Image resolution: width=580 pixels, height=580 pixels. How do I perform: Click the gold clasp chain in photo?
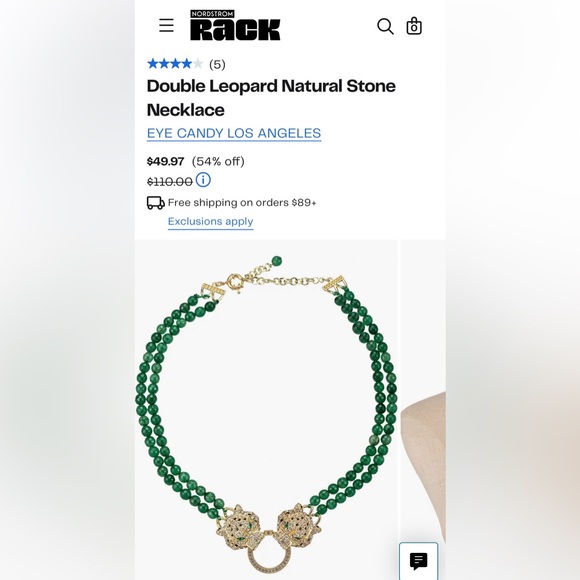tap(274, 278)
